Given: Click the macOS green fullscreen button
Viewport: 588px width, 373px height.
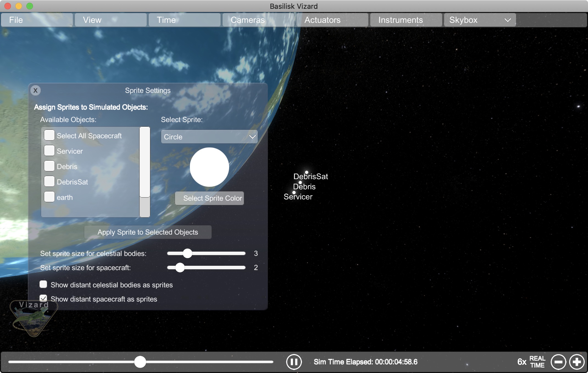Looking at the screenshot, I should tap(30, 6).
